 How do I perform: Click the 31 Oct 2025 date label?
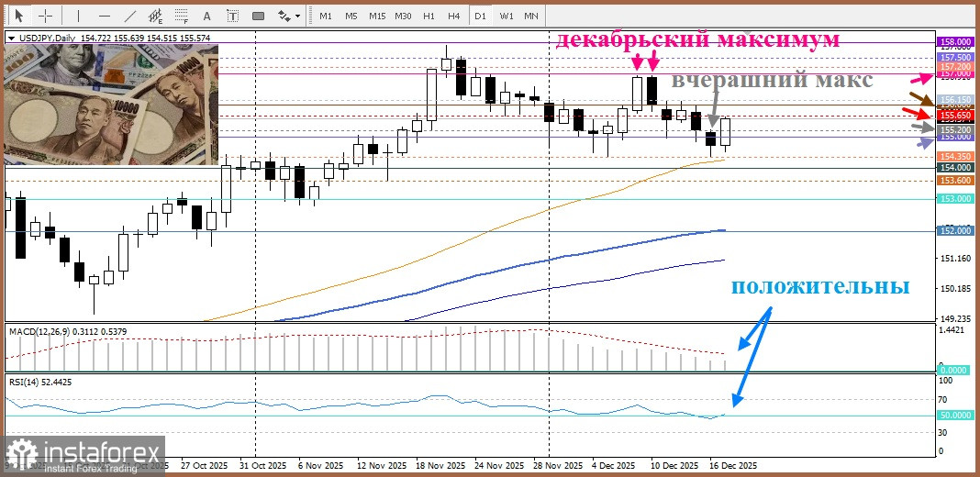pyautogui.click(x=265, y=466)
